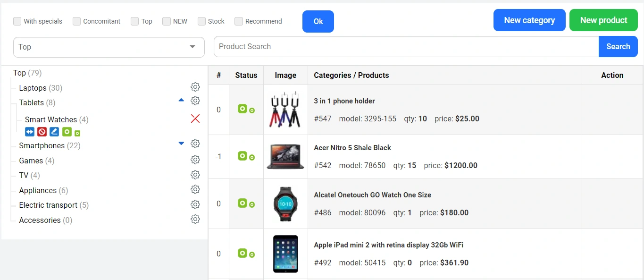Viewport: 644px width, 280px height.
Task: Open the gear settings for Electric transport
Action: (x=195, y=204)
